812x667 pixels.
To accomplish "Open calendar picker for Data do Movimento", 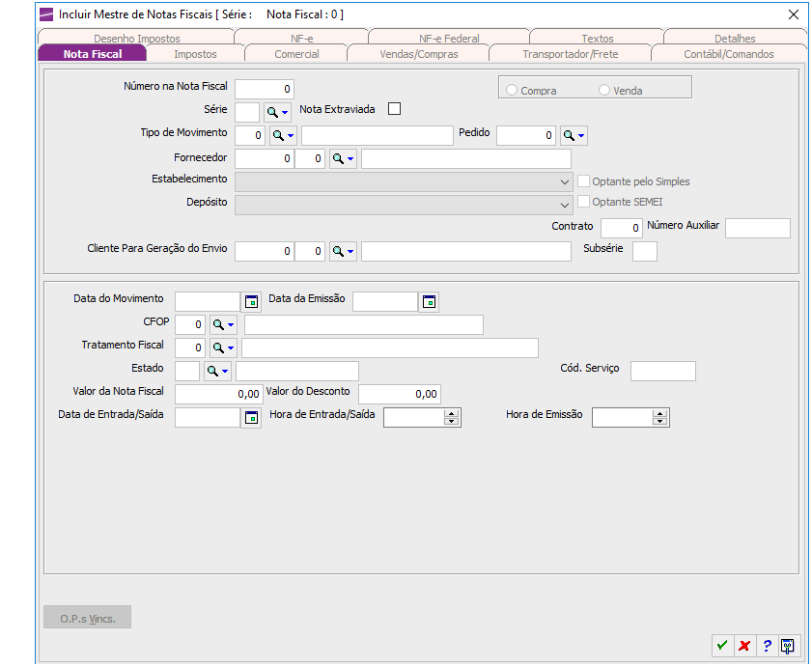I will [x=252, y=301].
